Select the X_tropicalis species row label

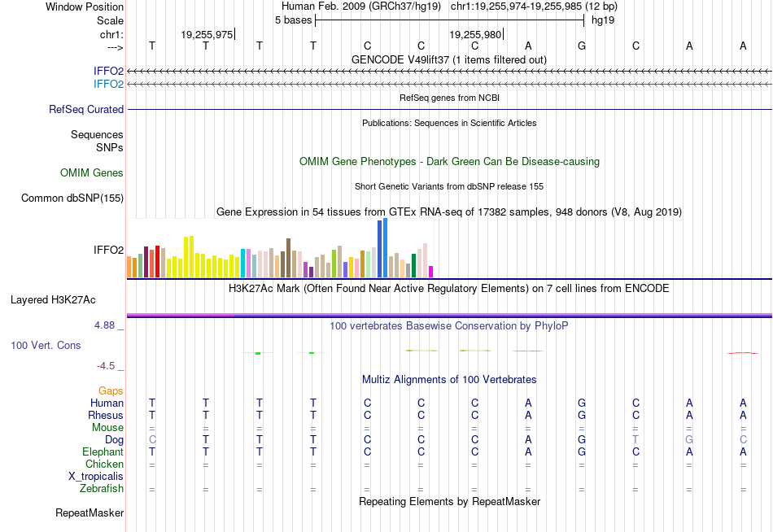click(x=96, y=477)
